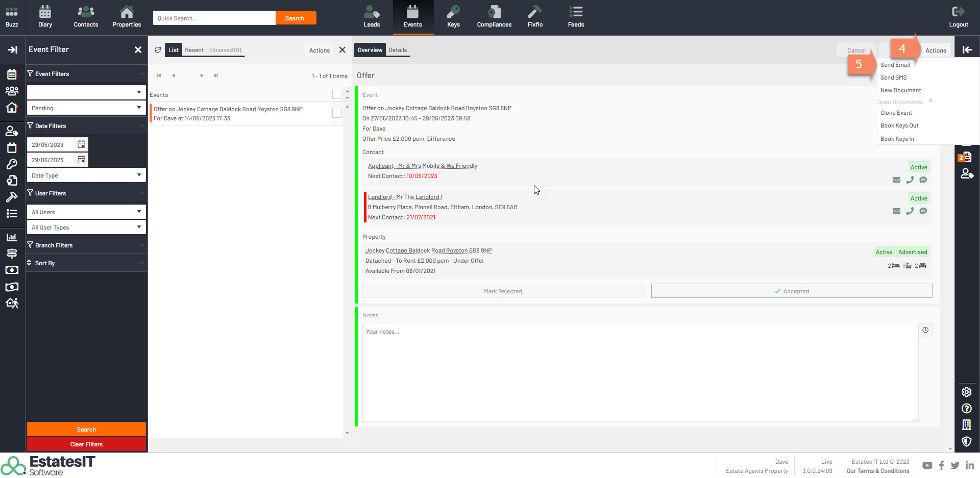Click the phone icon for the Landlord contact
The image size is (980, 478).
coord(910,211)
